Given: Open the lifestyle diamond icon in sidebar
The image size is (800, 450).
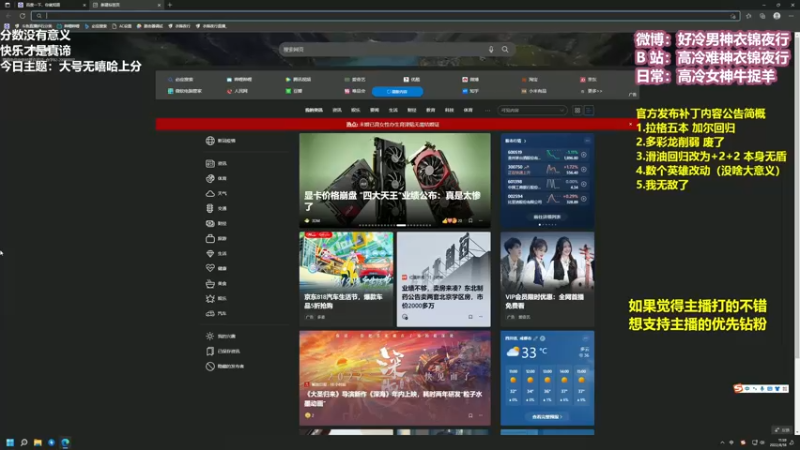Looking at the screenshot, I should 210,254.
